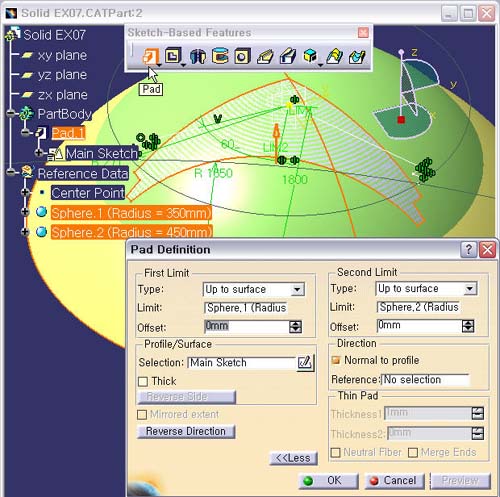Open sketch editor icon beside Selection
Screen dimensions: 500x497
pyautogui.click(x=305, y=362)
